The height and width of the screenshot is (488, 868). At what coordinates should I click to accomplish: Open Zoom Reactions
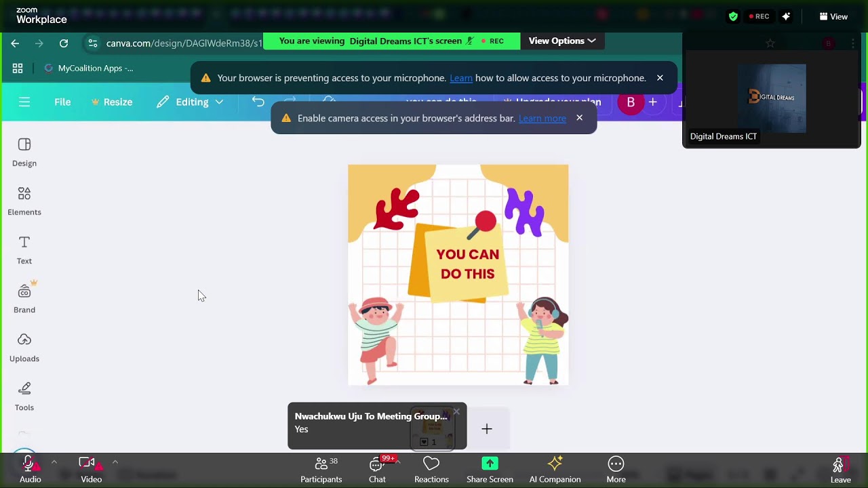pyautogui.click(x=431, y=470)
